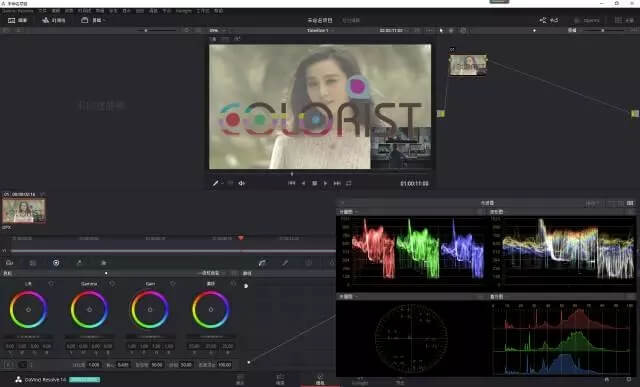The height and width of the screenshot is (387, 640).
Task: Select the Camera Raw palette icon
Action: click(x=9, y=263)
